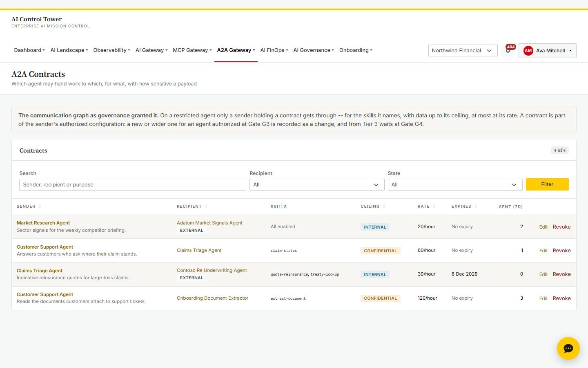
Task: Open the Onboarding Document Extractor link
Action: tap(212, 298)
